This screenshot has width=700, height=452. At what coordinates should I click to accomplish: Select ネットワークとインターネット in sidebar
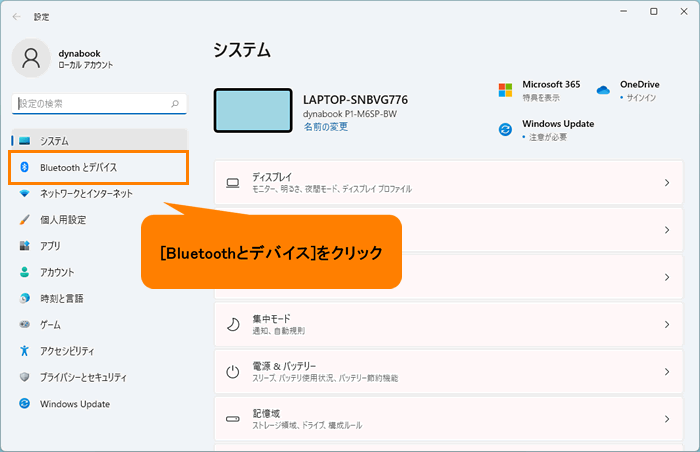point(99,193)
